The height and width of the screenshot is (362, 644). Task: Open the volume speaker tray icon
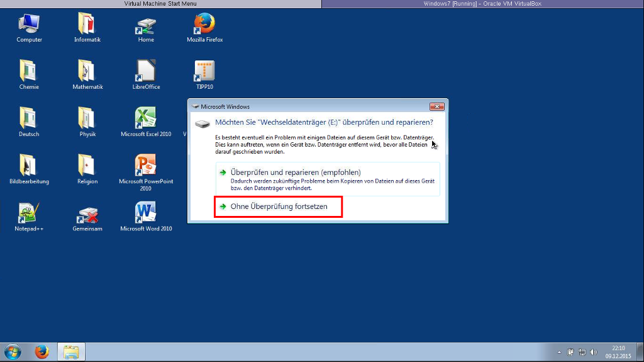coord(593,352)
